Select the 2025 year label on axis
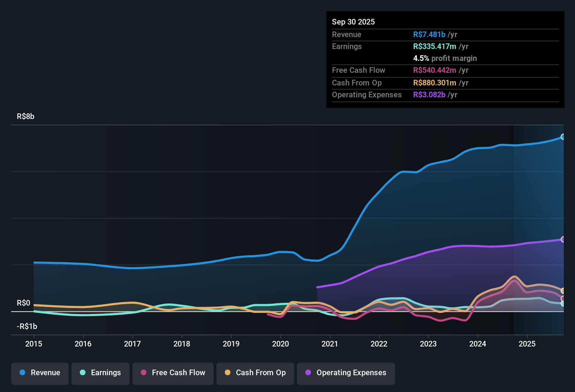Image resolution: width=575 pixels, height=392 pixels. pos(527,344)
